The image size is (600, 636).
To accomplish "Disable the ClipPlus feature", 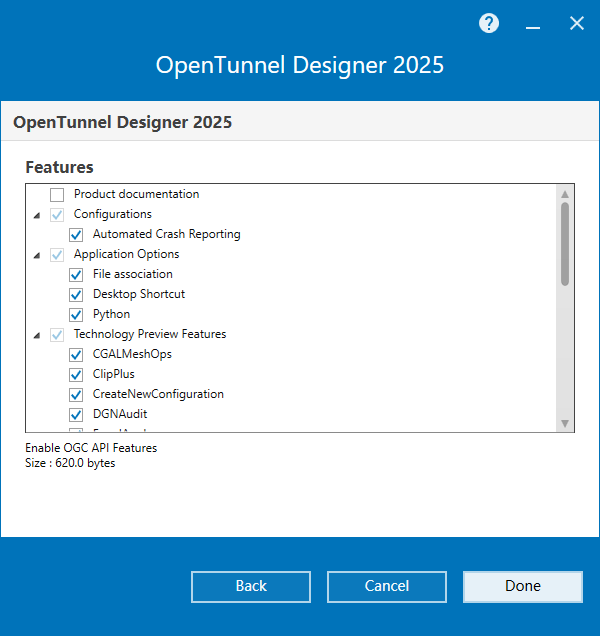I will click(x=76, y=374).
